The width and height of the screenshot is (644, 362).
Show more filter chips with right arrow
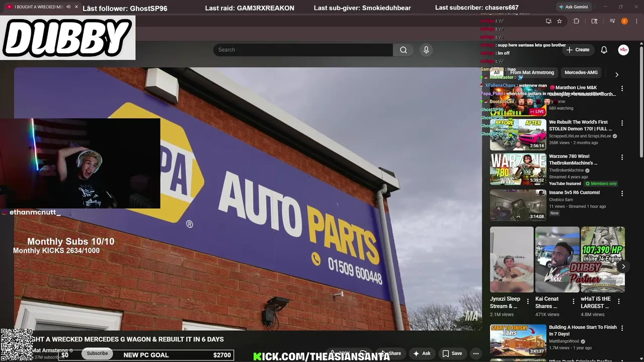point(617,74)
